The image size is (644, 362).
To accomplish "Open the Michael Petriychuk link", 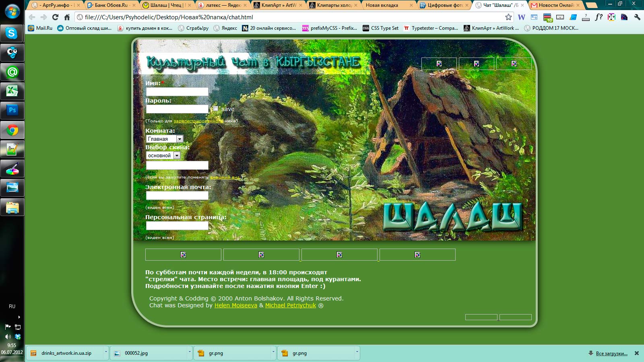I will (291, 305).
